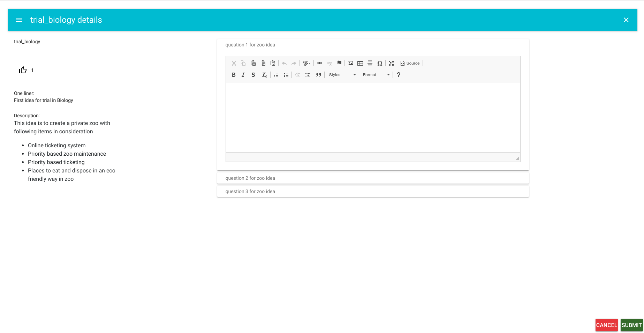
Task: Click 'Priority based ticketing' bullet
Action: click(x=56, y=162)
